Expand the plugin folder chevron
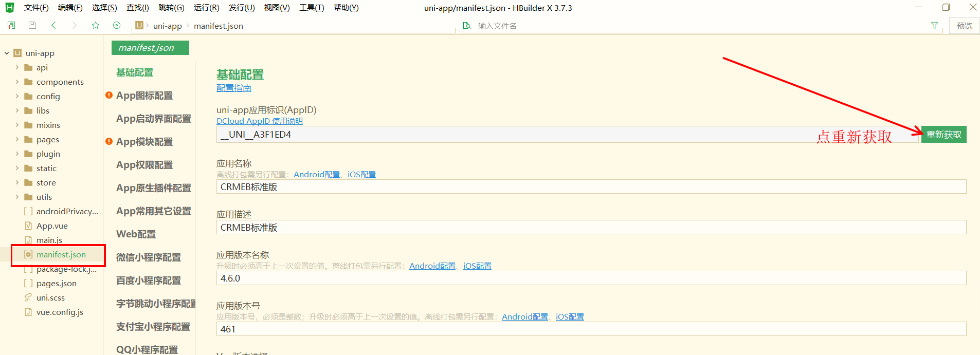Image resolution: width=980 pixels, height=355 pixels. [x=17, y=154]
